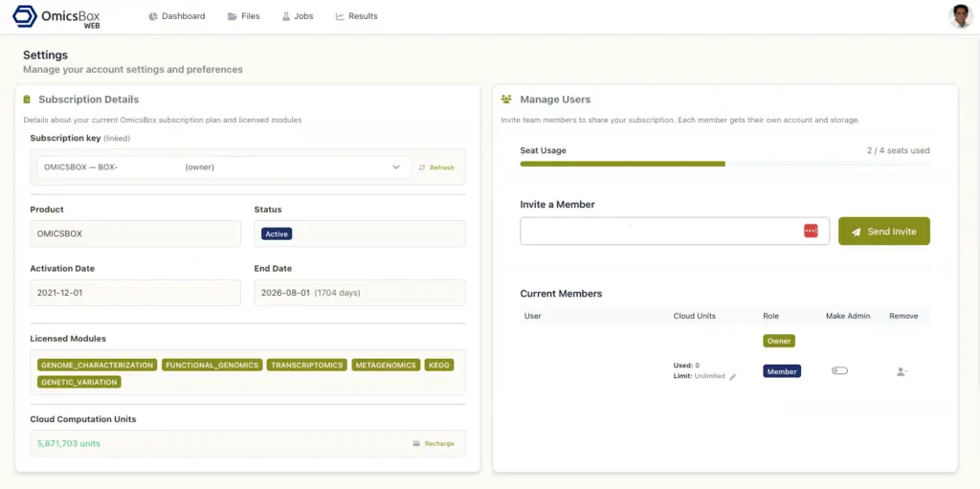Click the OmicsBox Web logo
The image size is (980, 489).
56,17
